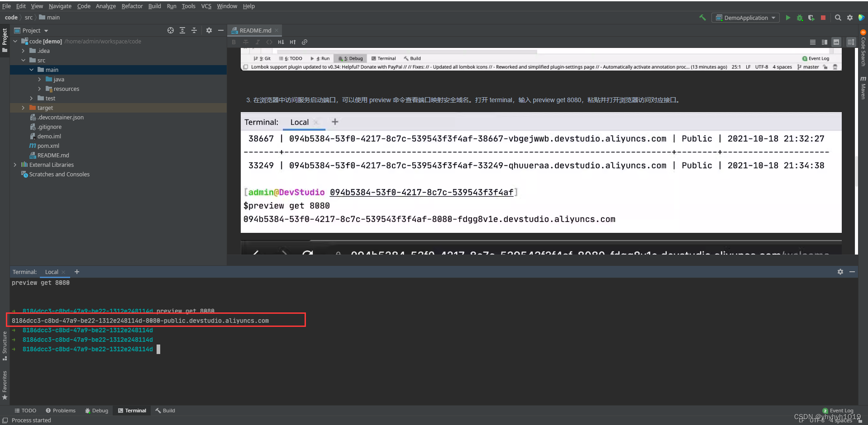868x425 pixels.
Task: Toggle the TODO tool window
Action: (x=25, y=410)
